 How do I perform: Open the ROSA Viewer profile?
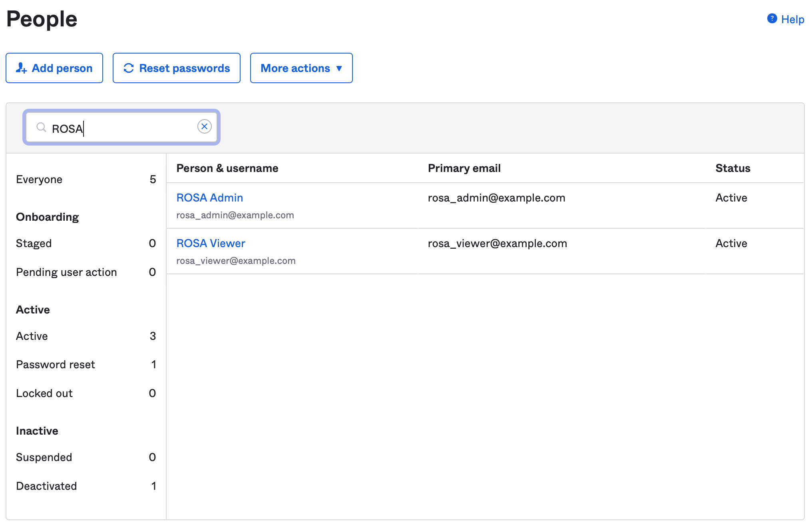pos(211,243)
